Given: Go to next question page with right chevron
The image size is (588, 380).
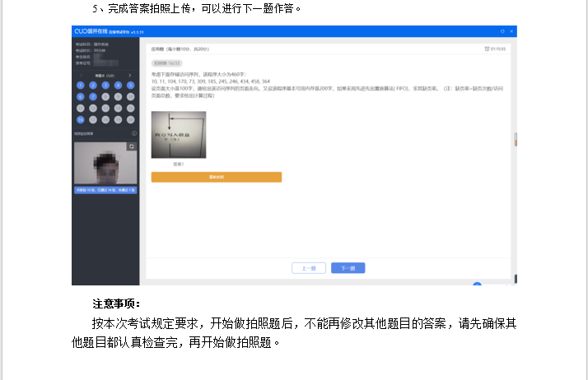Looking at the screenshot, I should pyautogui.click(x=129, y=75).
